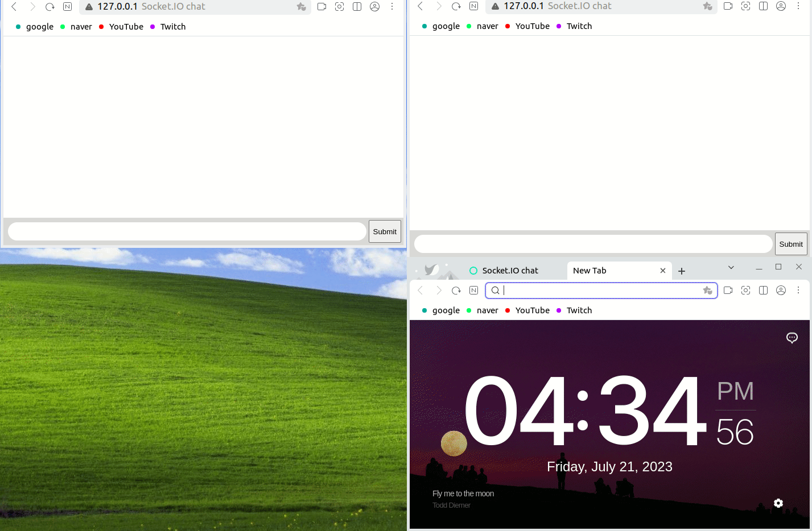812x531 pixels.
Task: Click the bird logo in bottom window title bar
Action: (x=432, y=269)
